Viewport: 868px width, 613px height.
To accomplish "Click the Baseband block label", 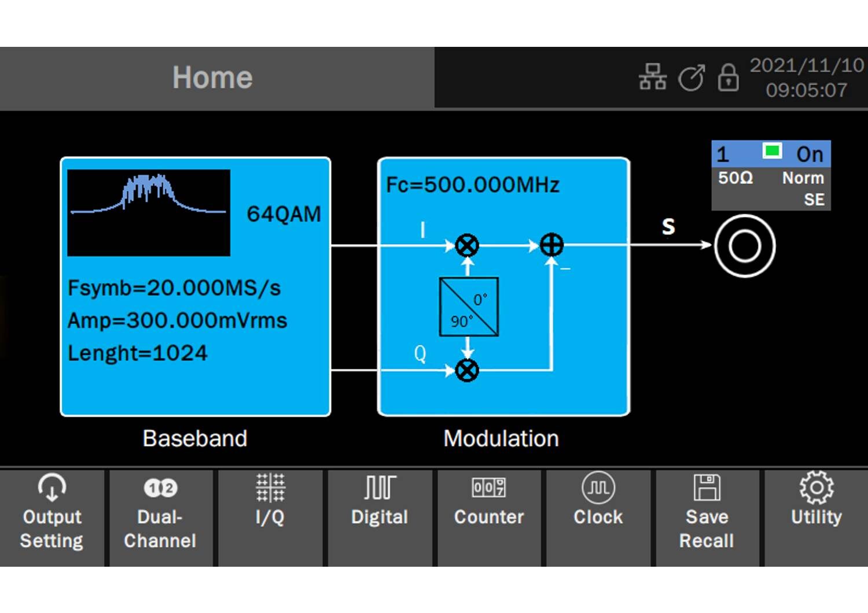I will [195, 438].
